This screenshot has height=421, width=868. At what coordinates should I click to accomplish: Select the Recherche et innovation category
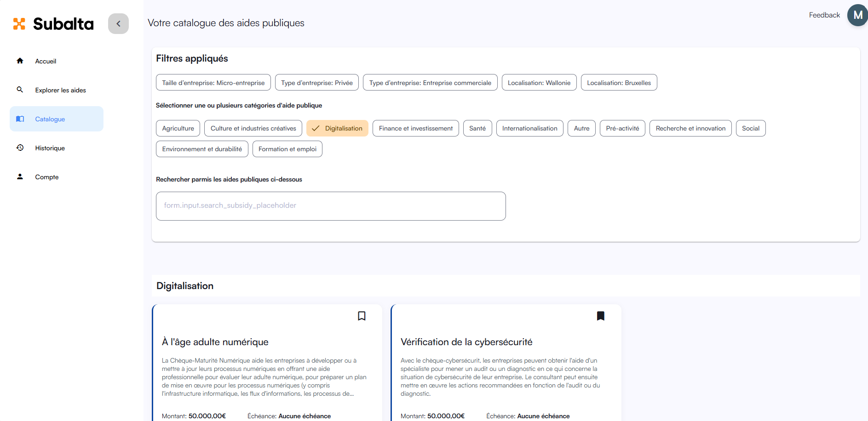tap(690, 128)
